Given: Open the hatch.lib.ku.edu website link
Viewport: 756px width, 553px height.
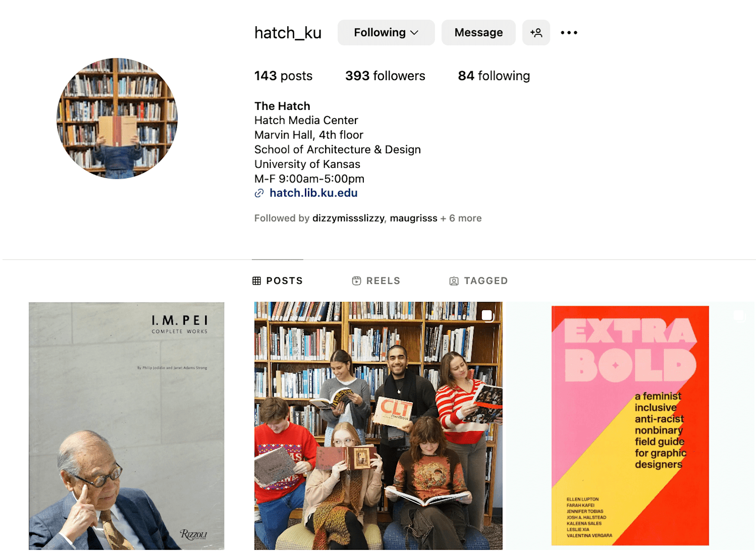Looking at the screenshot, I should tap(313, 193).
